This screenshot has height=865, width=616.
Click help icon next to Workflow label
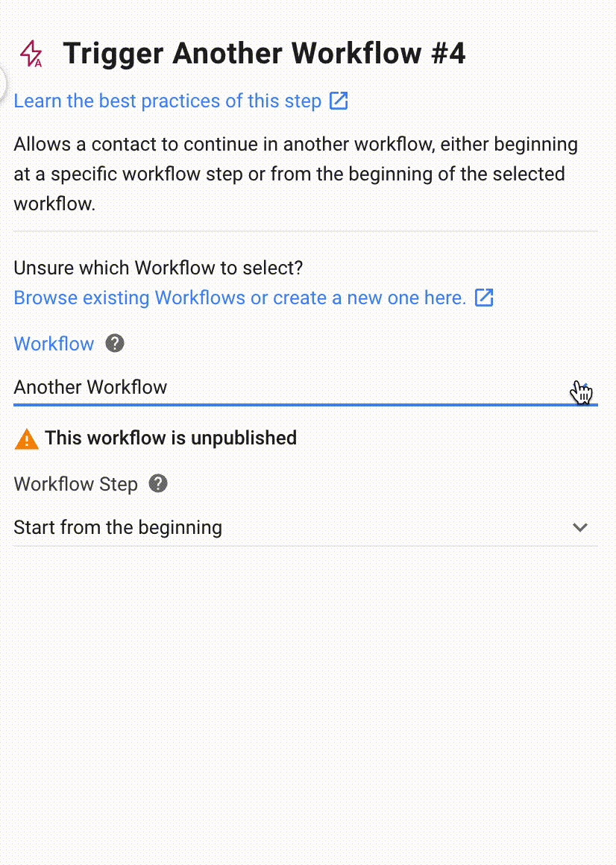115,344
